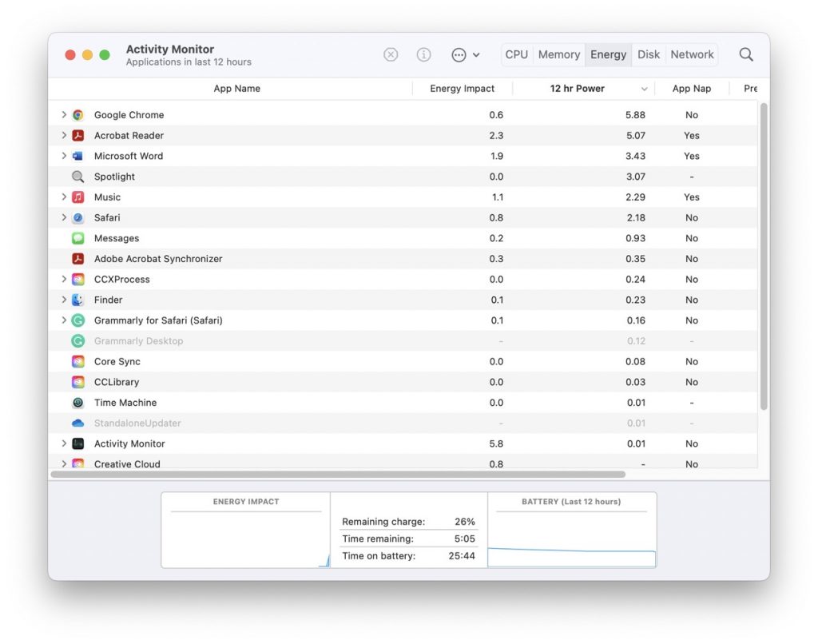Click the CCXProcess app icon
This screenshot has width=818, height=644.
pos(78,279)
